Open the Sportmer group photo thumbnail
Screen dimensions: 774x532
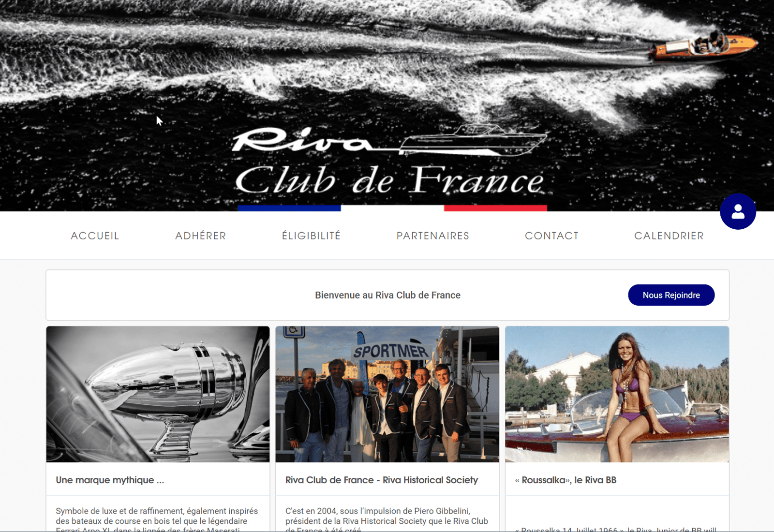387,394
